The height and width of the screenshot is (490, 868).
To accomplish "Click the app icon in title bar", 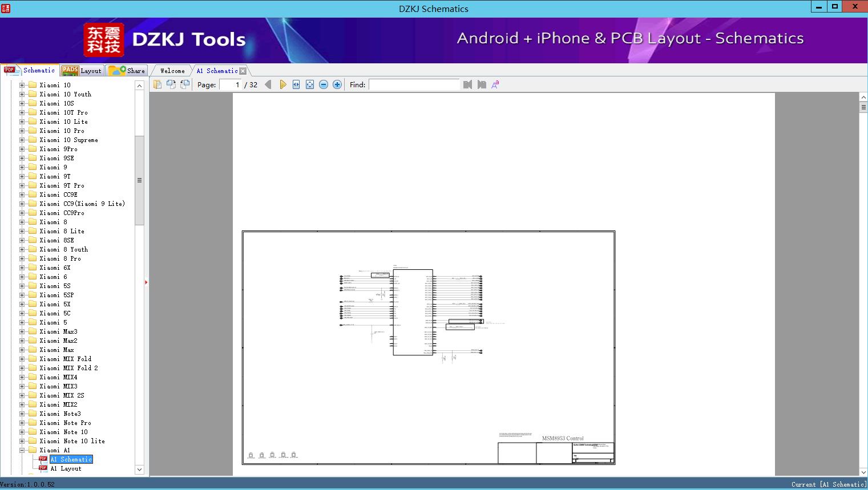I will pos(6,9).
